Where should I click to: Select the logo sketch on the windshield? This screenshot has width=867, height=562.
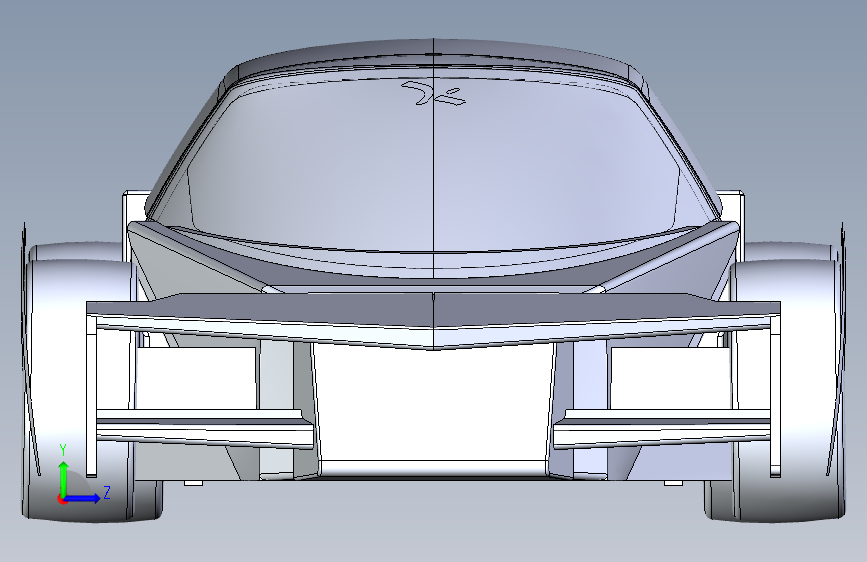click(x=434, y=93)
